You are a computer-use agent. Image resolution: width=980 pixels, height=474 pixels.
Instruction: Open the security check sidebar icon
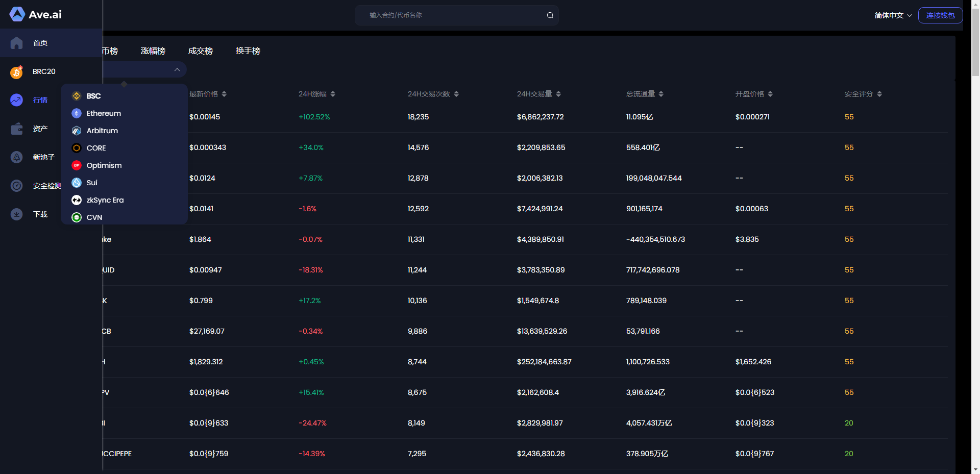point(16,186)
